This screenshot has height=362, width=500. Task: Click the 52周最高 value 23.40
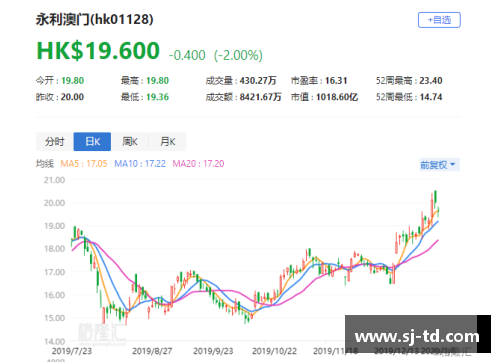point(431,81)
